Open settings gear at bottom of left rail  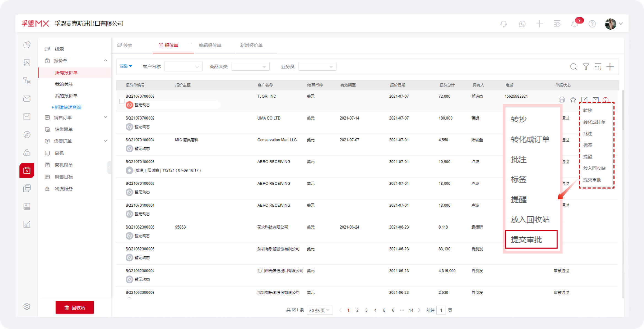click(27, 306)
